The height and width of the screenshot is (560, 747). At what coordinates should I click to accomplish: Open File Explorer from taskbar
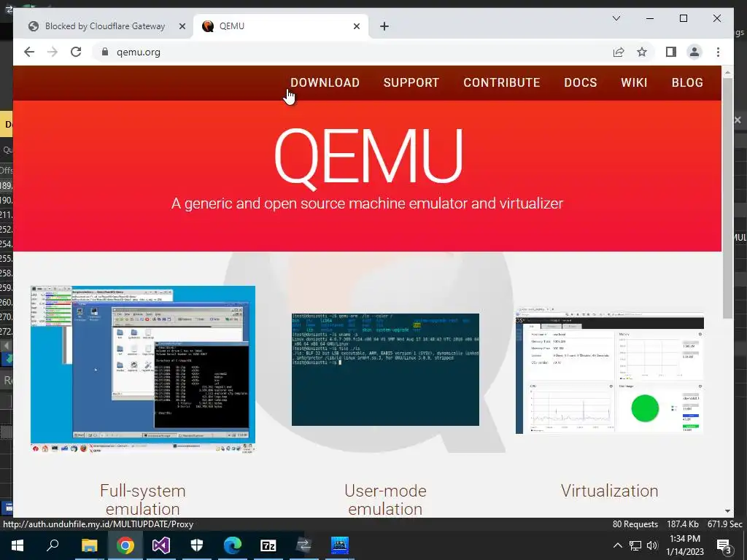(89, 545)
